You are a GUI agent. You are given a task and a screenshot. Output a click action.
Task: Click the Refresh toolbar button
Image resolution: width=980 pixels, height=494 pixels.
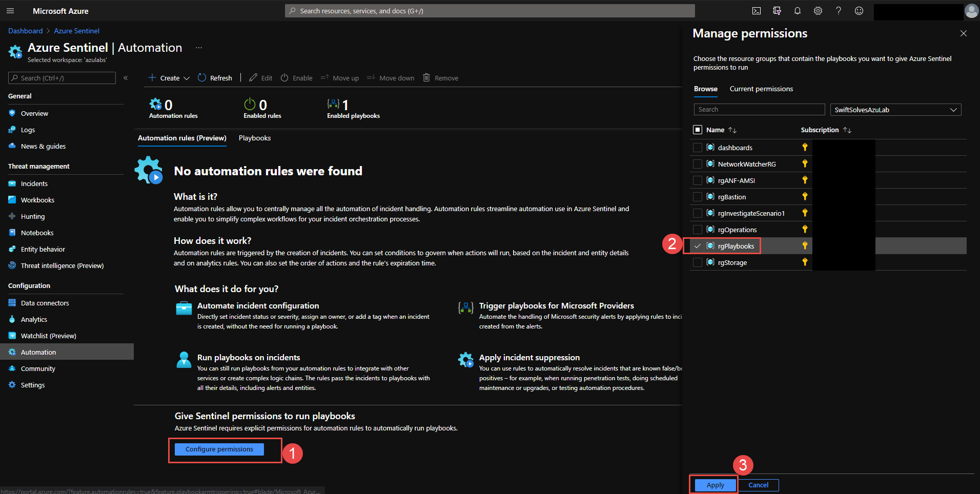(x=215, y=78)
